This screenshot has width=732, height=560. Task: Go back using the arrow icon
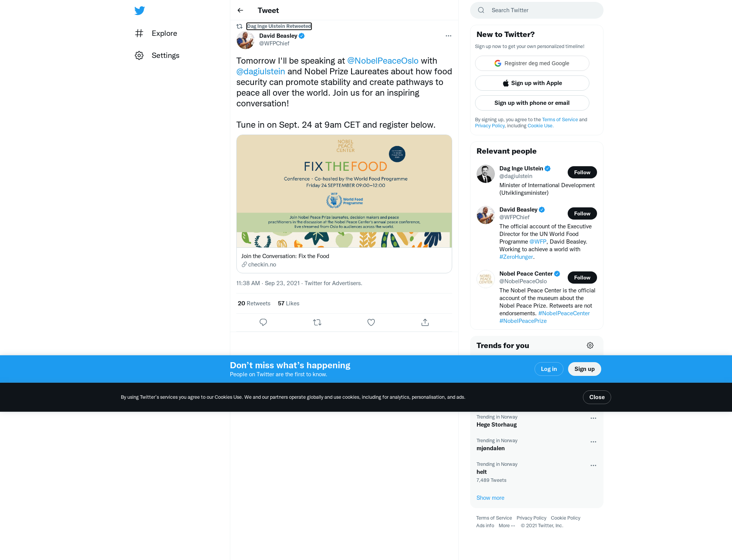pyautogui.click(x=240, y=10)
